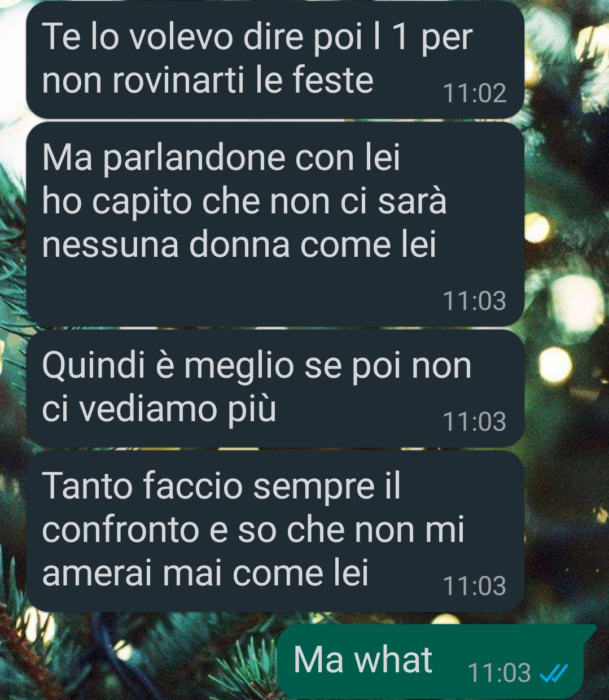Select the 'Te lo volevo dire' message
The image size is (609, 700).
[275, 59]
